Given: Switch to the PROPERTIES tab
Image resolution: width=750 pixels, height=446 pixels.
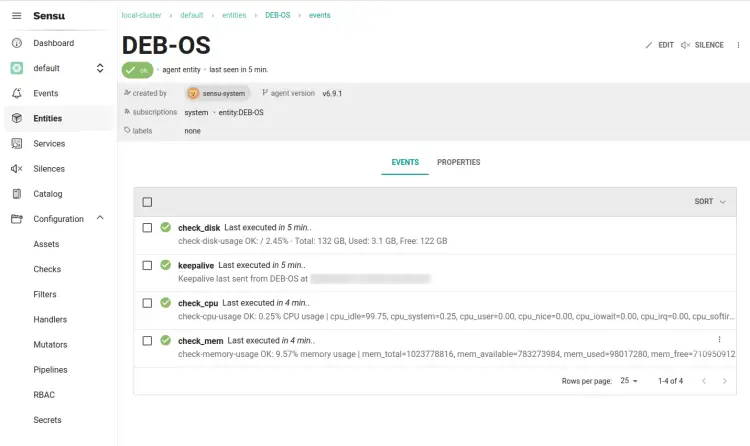Looking at the screenshot, I should pos(458,162).
